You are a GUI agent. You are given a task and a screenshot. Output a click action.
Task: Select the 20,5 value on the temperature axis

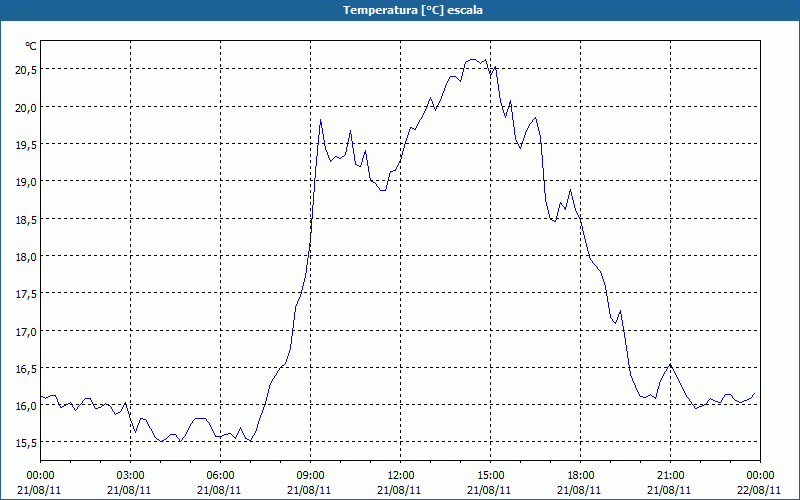tap(26, 70)
